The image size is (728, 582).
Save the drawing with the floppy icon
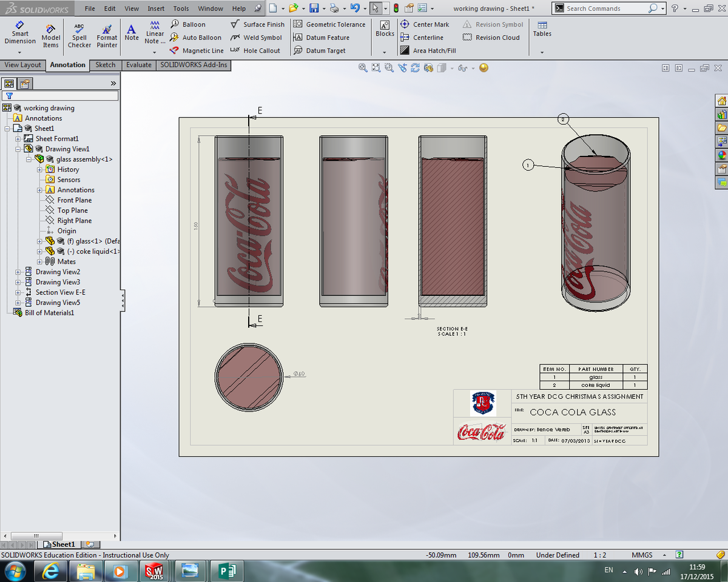pos(314,8)
